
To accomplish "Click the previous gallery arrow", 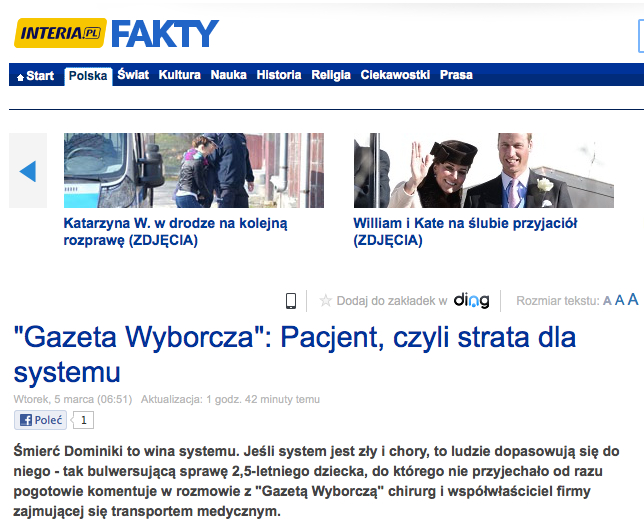I will pyautogui.click(x=28, y=170).
